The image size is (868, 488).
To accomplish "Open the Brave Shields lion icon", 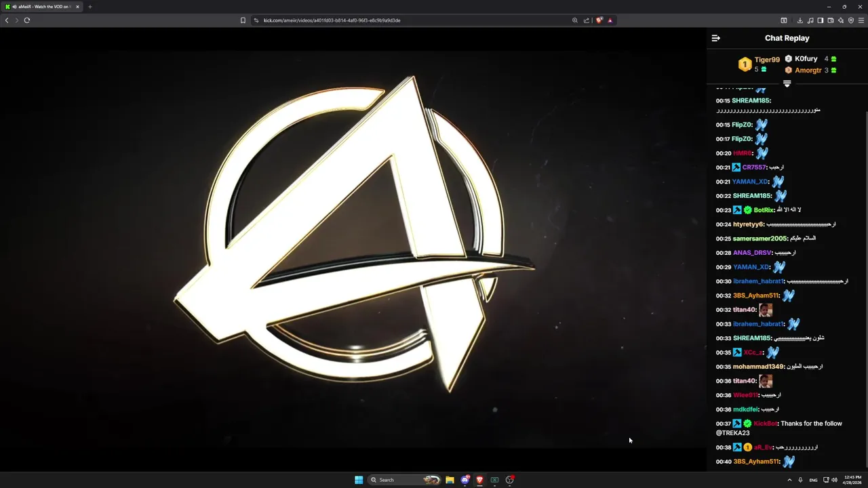I will pyautogui.click(x=599, y=20).
